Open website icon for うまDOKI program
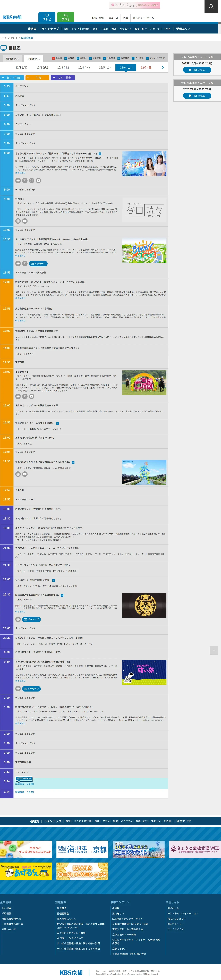This screenshot has width=221, height=980. (x=18, y=396)
